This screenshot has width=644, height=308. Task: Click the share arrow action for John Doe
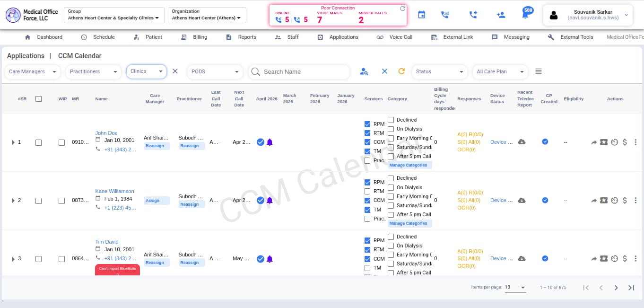pyautogui.click(x=594, y=142)
